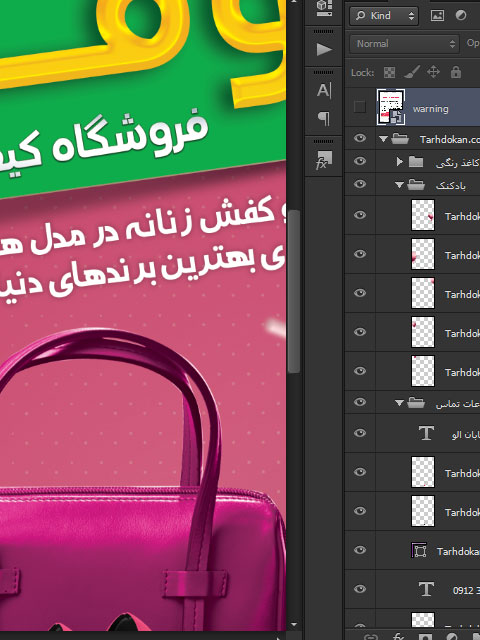Viewport: 480px width, 640px height.
Task: Expand the کاغذ رنگی folder
Action: [x=399, y=162]
